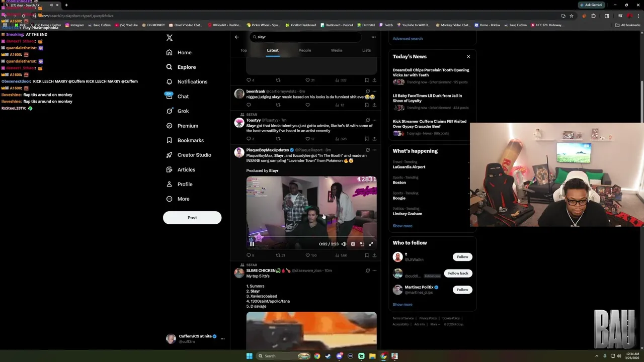Follow Martinez Politix
644x362 pixels.
[462, 290]
